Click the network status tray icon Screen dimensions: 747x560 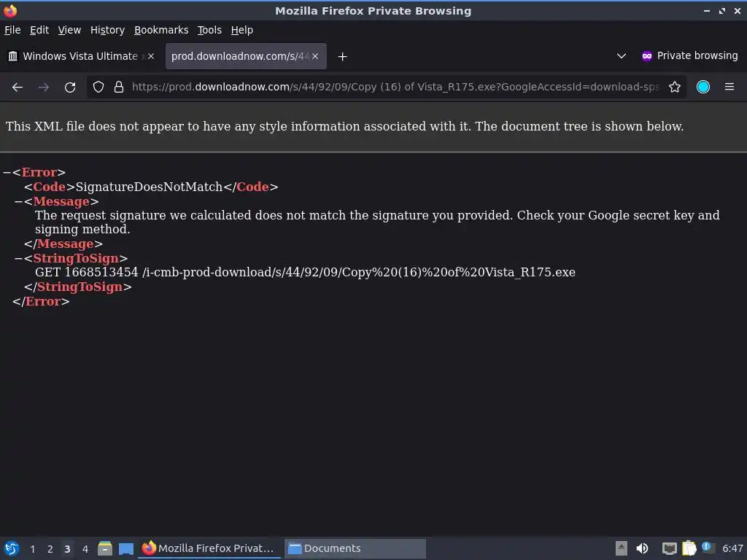click(669, 549)
